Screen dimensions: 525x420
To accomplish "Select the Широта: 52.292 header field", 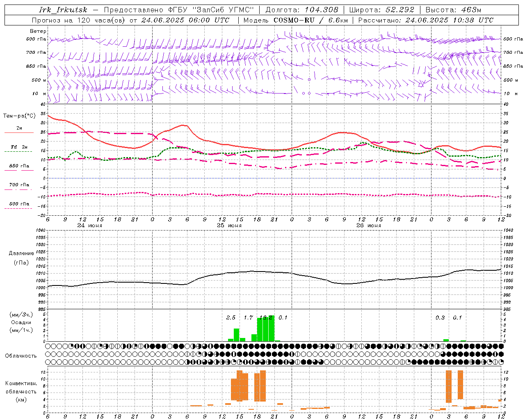I will 382,10.
